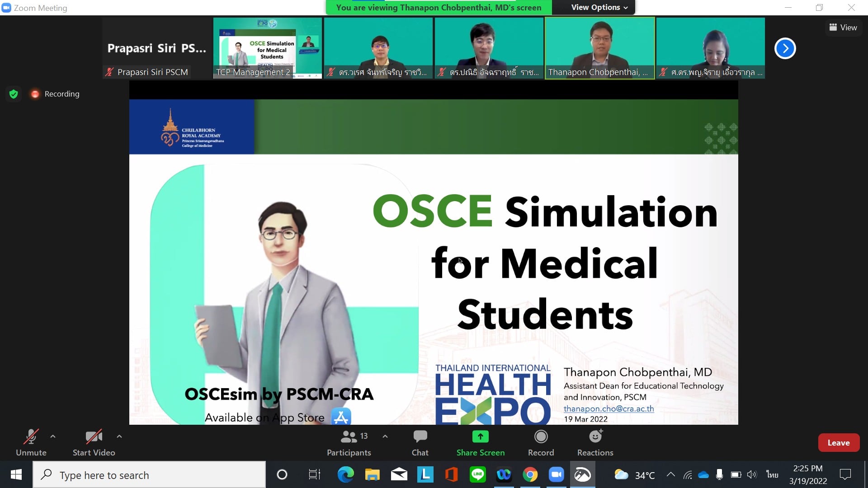Image resolution: width=868 pixels, height=488 pixels.
Task: Select ศ.ดร.พญ.จิรายุ participant video tile
Action: (711, 48)
